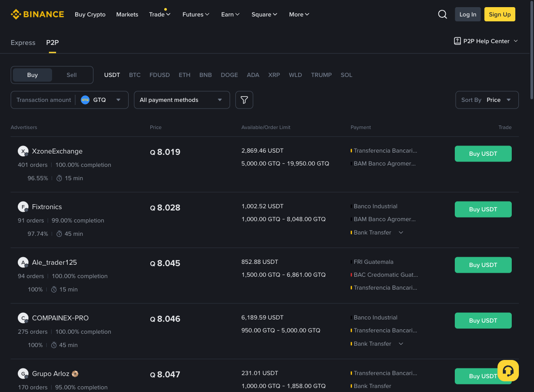Select the ADA crypto tab

click(x=253, y=75)
